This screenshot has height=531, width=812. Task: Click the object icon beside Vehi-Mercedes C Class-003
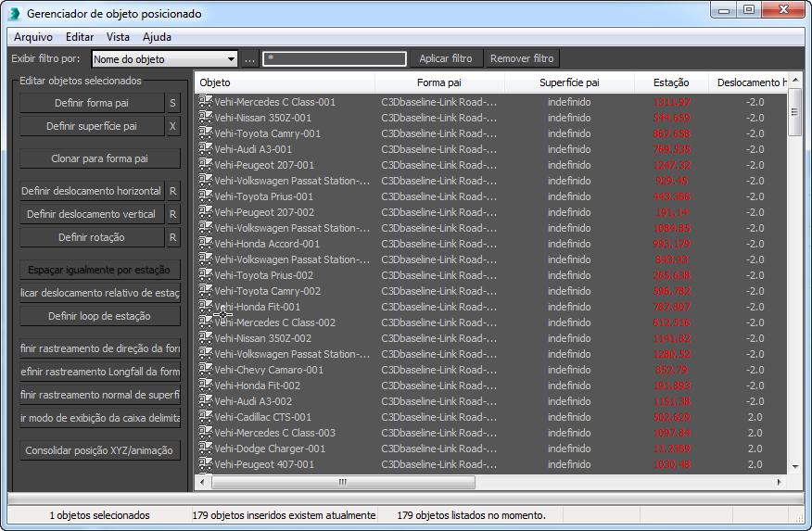click(x=205, y=433)
